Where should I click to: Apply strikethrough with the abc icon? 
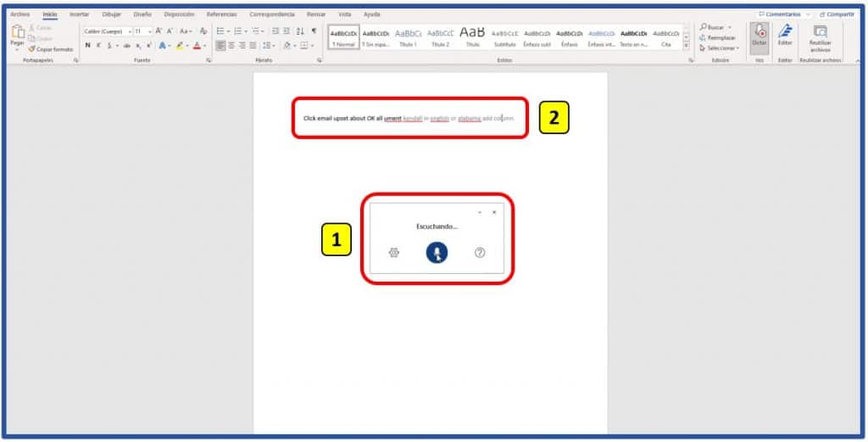(x=127, y=46)
